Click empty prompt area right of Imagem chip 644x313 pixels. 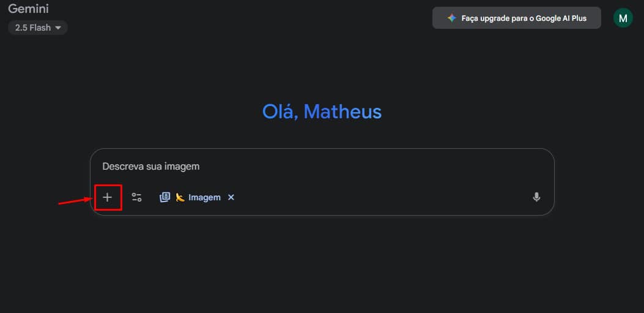click(379, 197)
